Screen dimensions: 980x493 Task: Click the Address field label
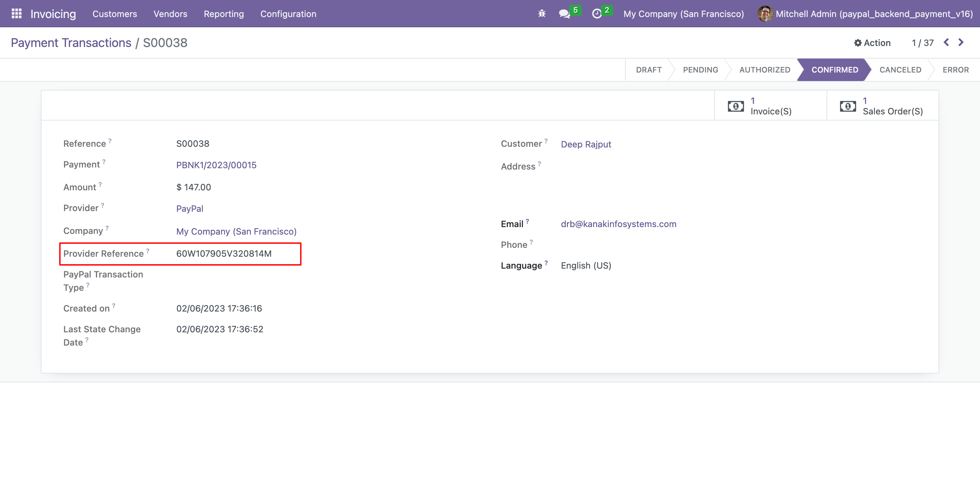pyautogui.click(x=518, y=166)
